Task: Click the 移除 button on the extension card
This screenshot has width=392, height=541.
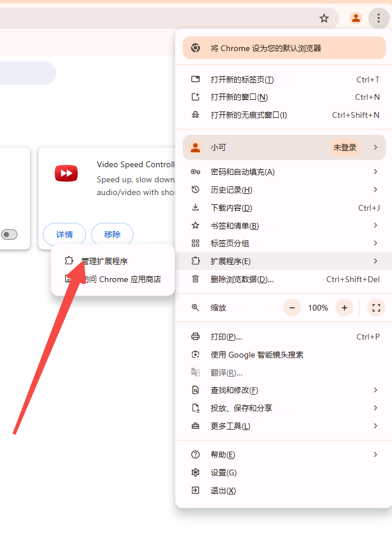Action: coord(112,235)
